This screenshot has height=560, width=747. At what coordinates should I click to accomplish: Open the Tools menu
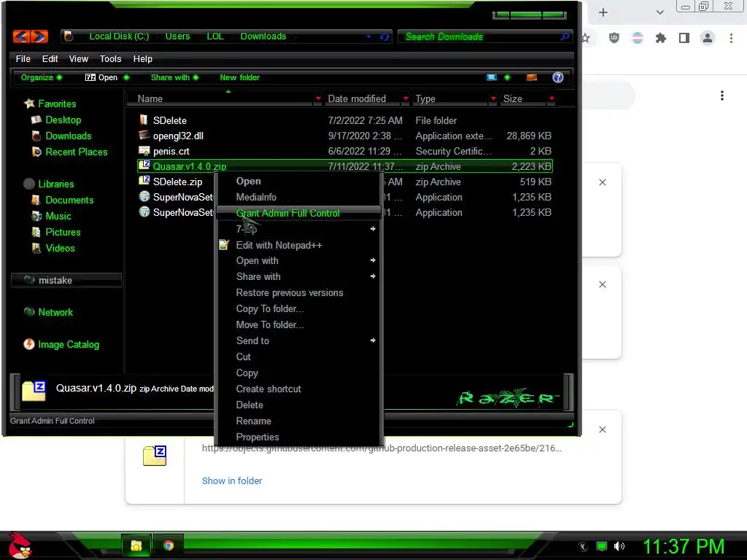point(111,58)
